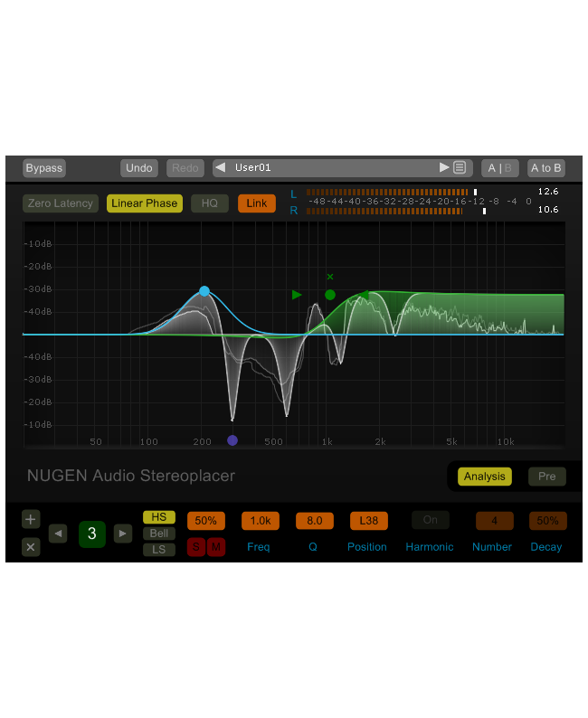The image size is (588, 718).
Task: Enable HQ mode
Action: click(210, 203)
